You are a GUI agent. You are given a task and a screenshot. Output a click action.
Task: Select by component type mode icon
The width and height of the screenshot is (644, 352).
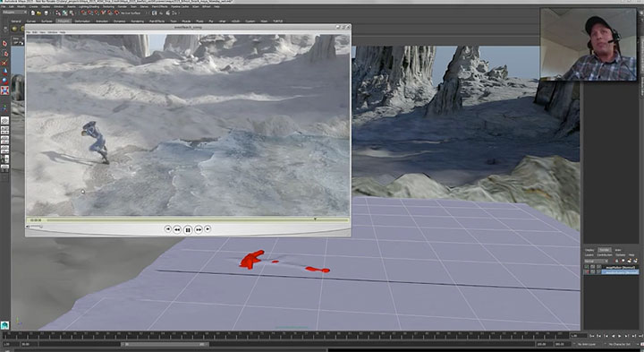71,13
